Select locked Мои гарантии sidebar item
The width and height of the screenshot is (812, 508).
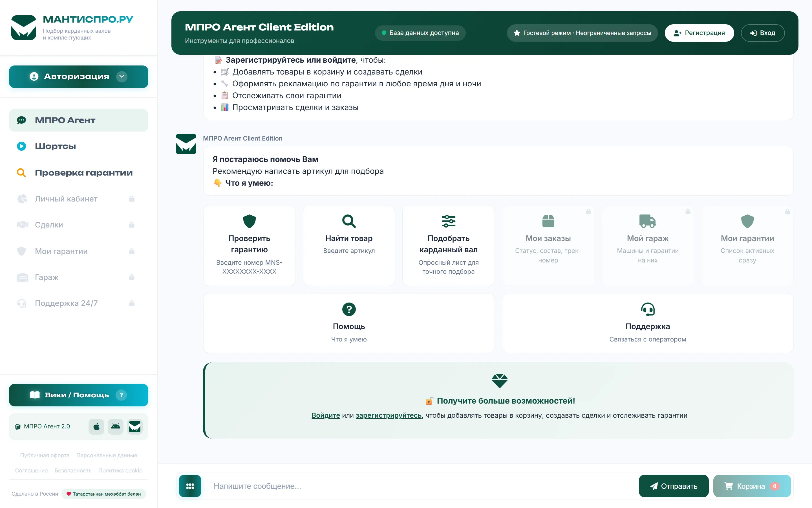pos(78,251)
